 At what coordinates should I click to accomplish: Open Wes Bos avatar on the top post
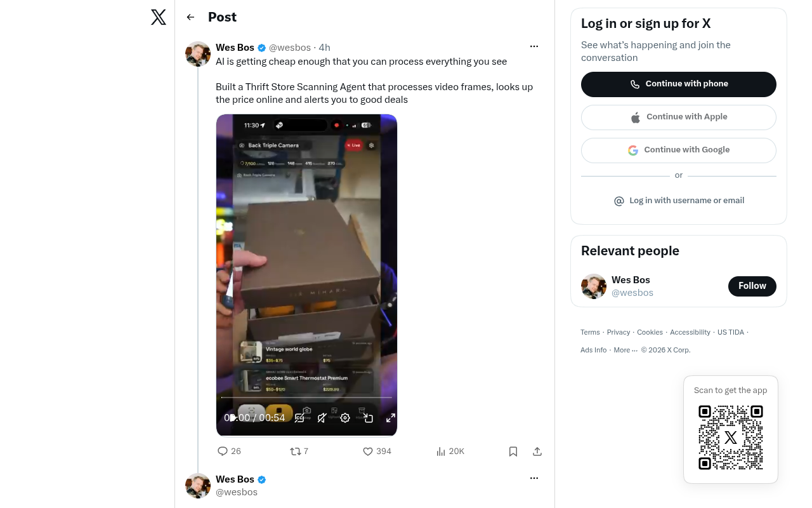point(198,54)
